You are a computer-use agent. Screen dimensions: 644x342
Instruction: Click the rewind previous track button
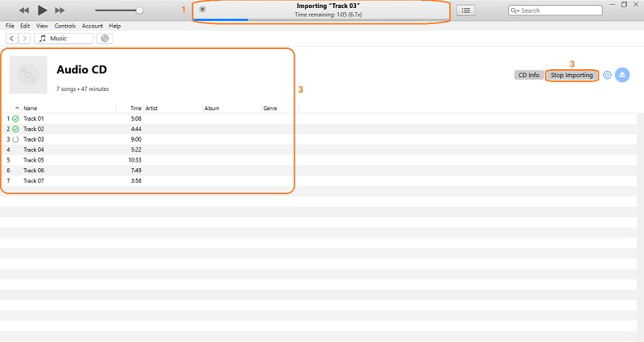click(x=24, y=10)
